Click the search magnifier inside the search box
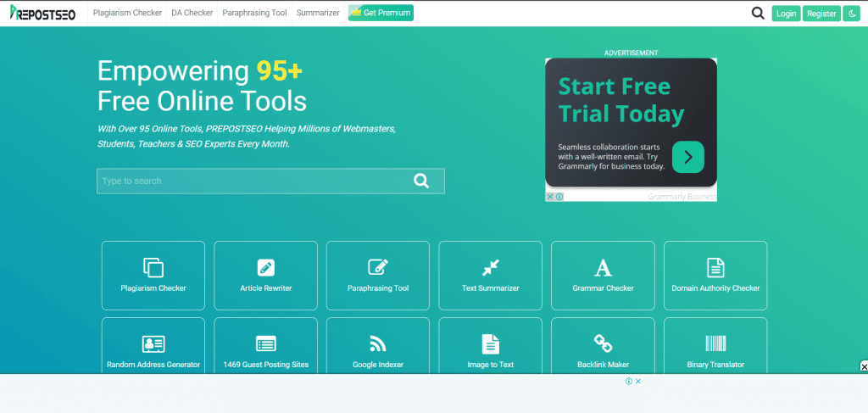Screen dimensions: 868x413 click(421, 181)
